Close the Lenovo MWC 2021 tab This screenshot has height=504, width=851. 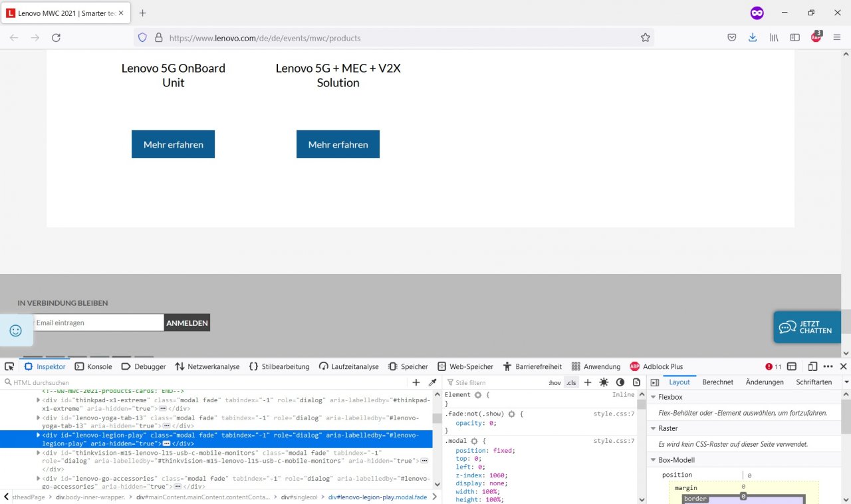[121, 13]
